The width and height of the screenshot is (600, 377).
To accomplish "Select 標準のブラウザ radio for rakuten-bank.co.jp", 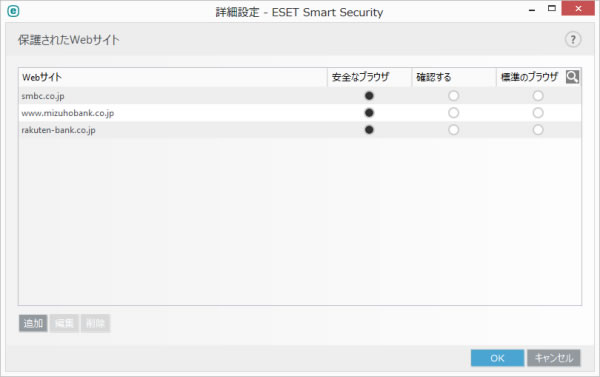I will click(x=538, y=130).
